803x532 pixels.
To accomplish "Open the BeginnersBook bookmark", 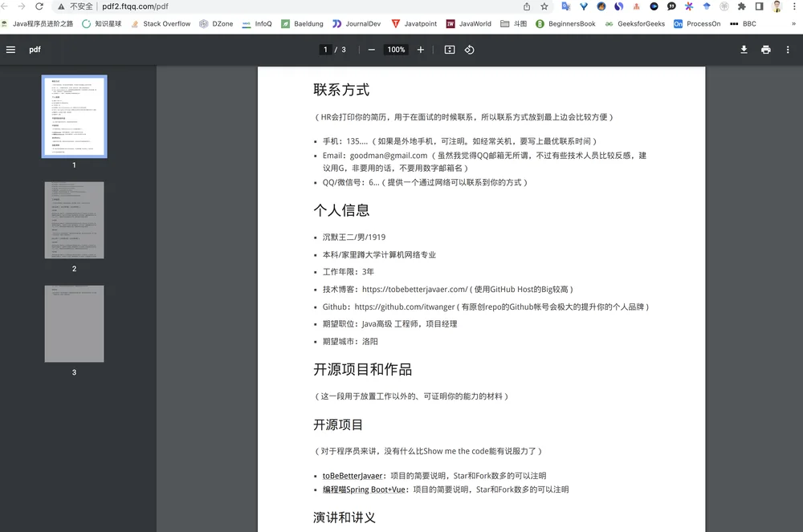I will point(565,23).
